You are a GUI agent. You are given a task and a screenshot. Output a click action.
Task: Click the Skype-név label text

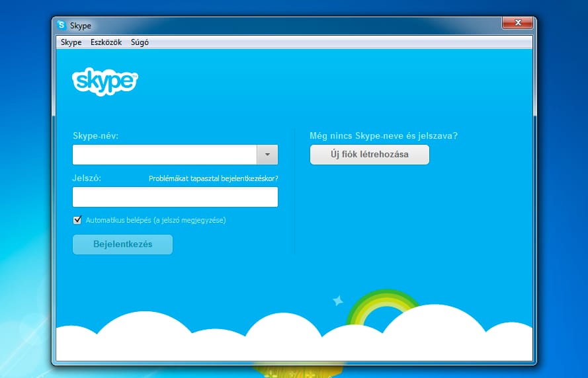click(x=96, y=135)
